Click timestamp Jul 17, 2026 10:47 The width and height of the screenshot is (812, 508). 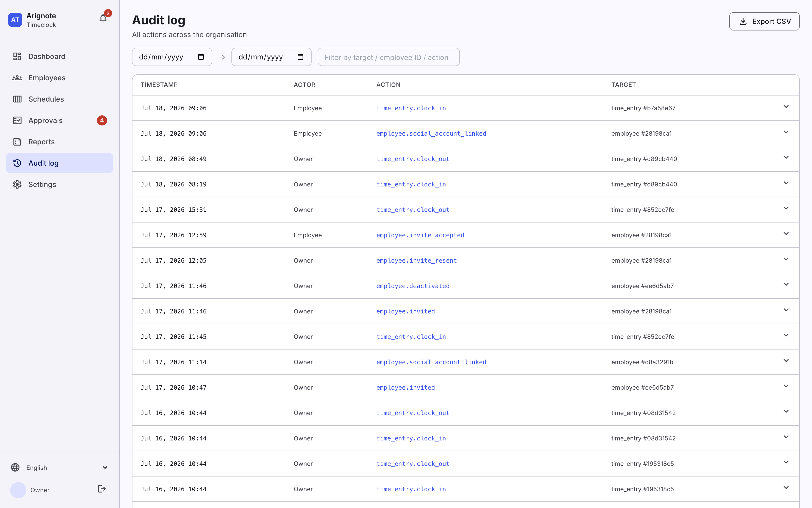(174, 388)
